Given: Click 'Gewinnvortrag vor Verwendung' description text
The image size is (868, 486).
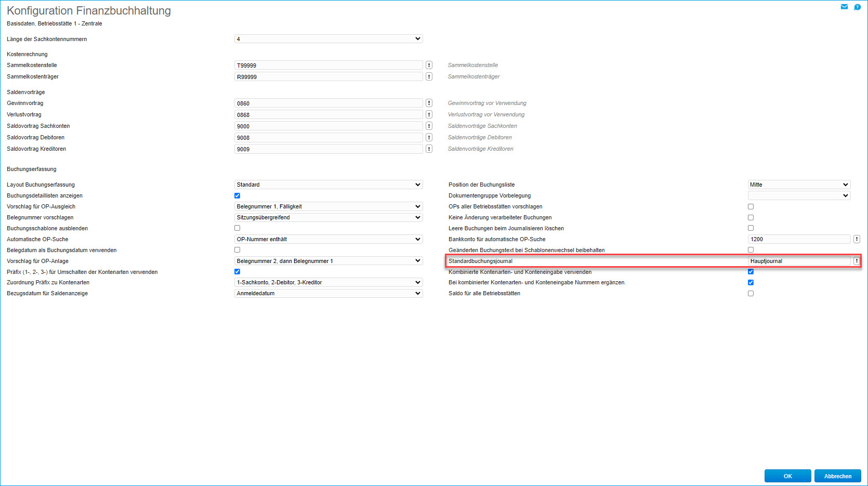Looking at the screenshot, I should coord(487,103).
